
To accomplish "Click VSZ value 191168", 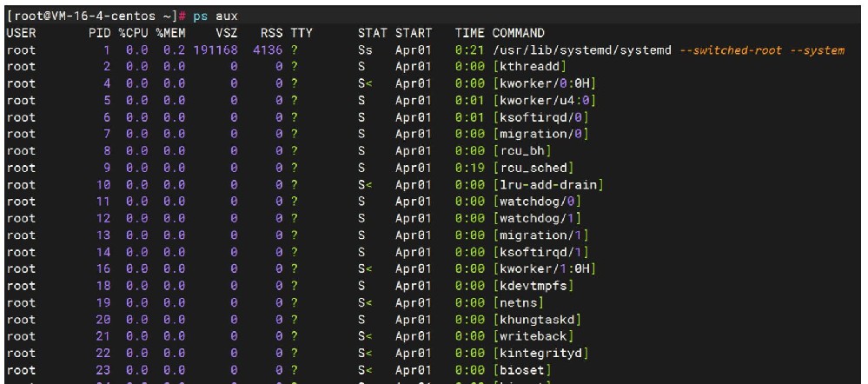I will click(215, 50).
